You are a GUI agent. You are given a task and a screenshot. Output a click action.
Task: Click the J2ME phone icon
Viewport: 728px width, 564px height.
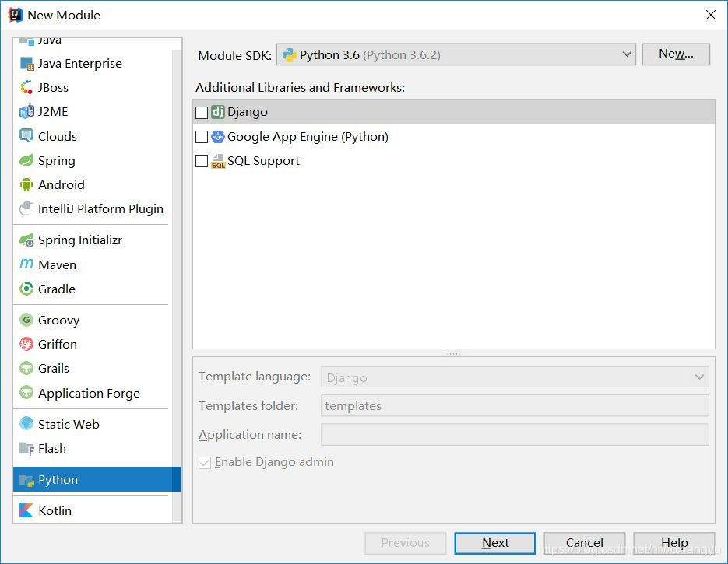point(26,112)
